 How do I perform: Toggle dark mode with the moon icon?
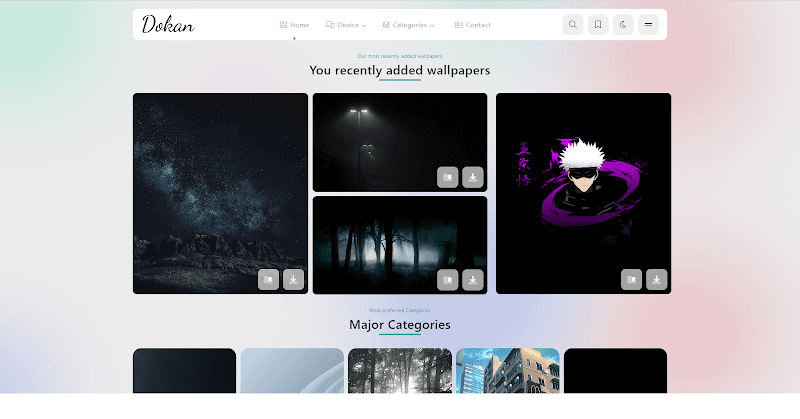pyautogui.click(x=623, y=24)
